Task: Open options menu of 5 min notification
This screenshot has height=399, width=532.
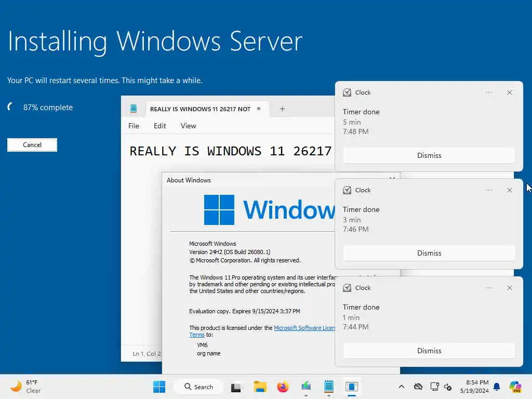Action: coord(488,92)
